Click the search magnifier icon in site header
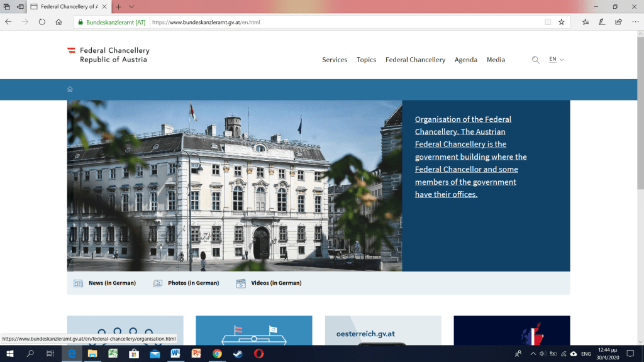The height and width of the screenshot is (362, 644). (x=535, y=60)
